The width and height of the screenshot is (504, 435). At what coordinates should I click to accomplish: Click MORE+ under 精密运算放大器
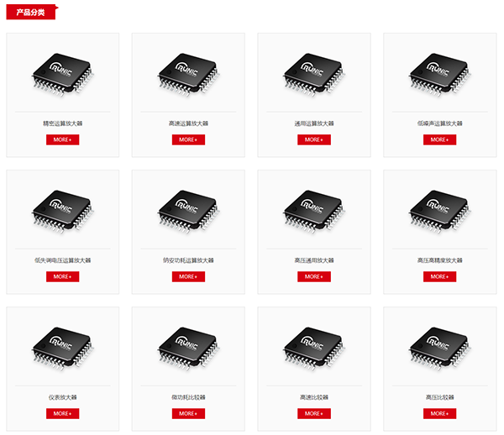tap(63, 139)
